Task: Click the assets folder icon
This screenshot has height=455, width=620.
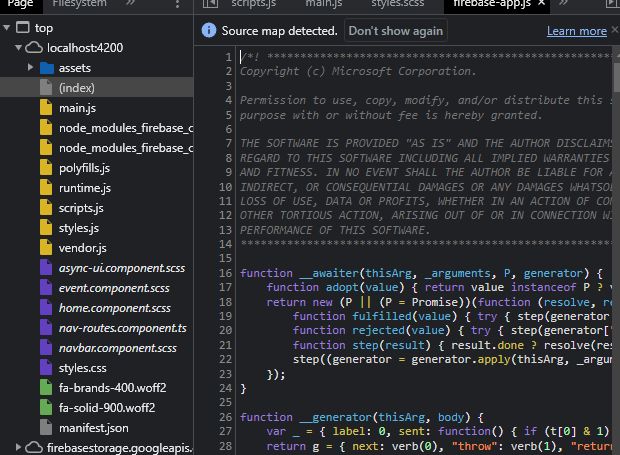Action: tap(47, 68)
